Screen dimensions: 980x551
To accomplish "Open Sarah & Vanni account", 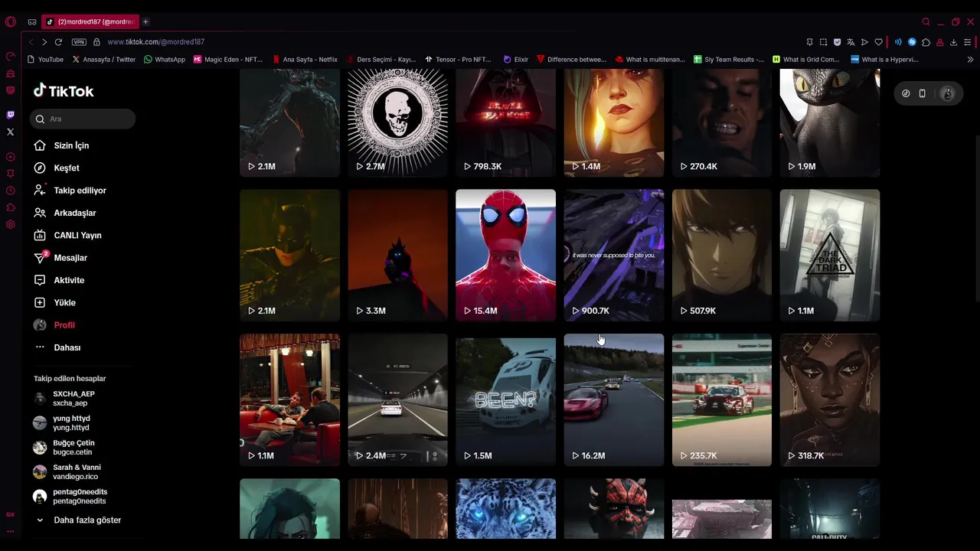I will (67, 472).
